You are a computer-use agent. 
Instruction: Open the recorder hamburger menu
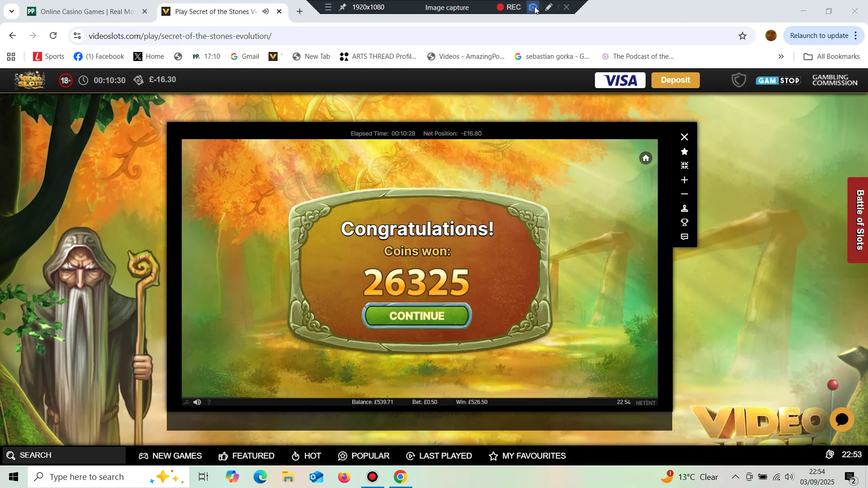click(328, 7)
